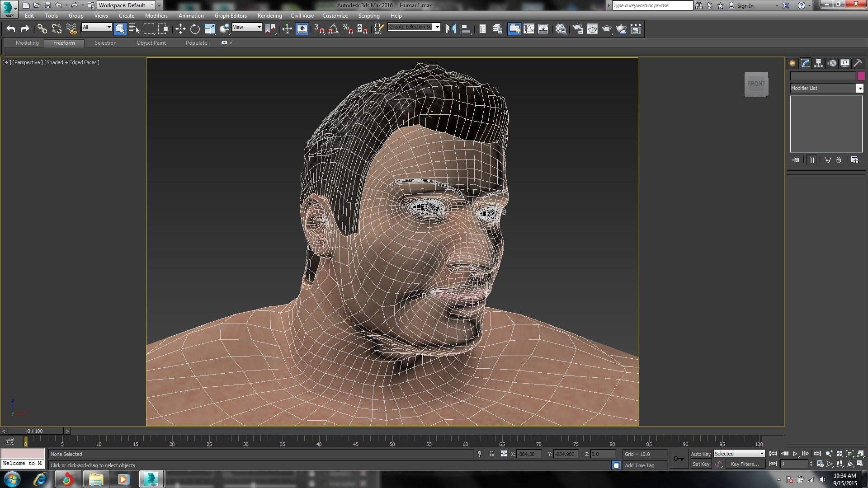Click the Auto Key button
868x488 pixels.
click(x=701, y=454)
